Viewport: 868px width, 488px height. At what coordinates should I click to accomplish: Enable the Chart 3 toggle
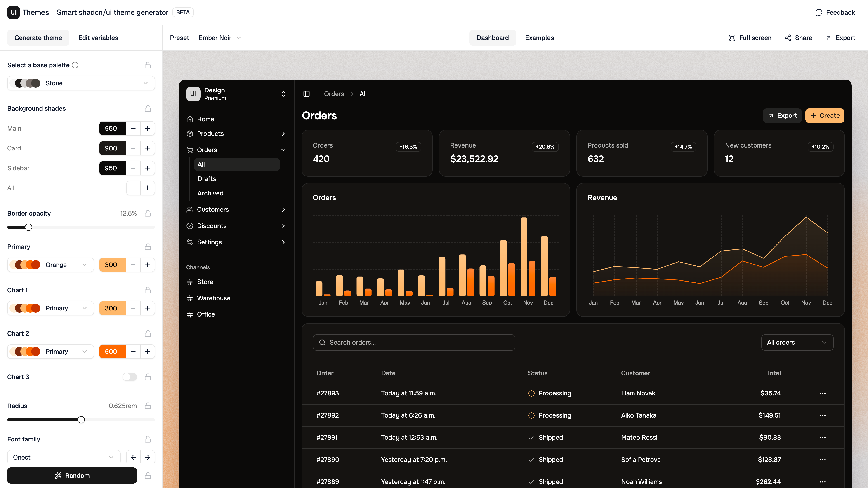click(x=129, y=377)
